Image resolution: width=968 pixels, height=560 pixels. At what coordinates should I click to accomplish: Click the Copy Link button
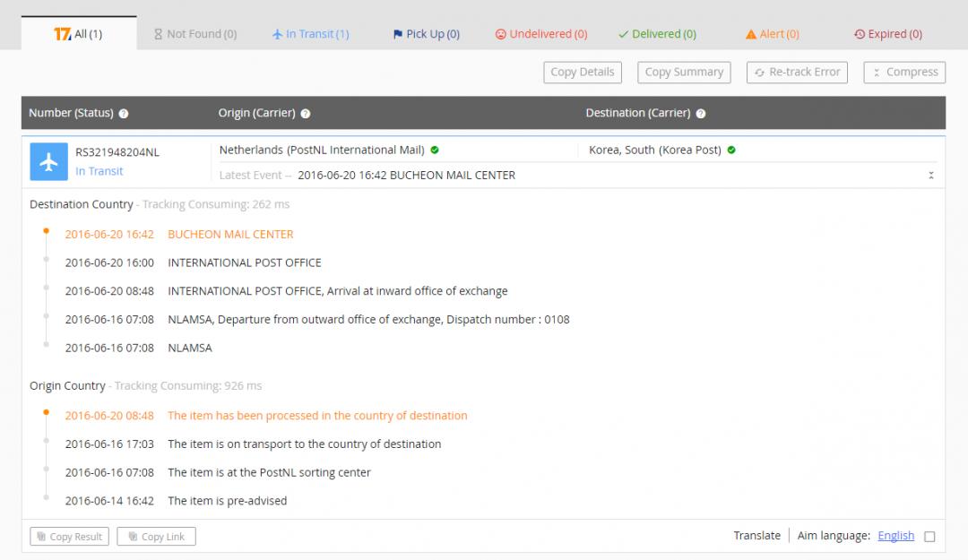[156, 537]
